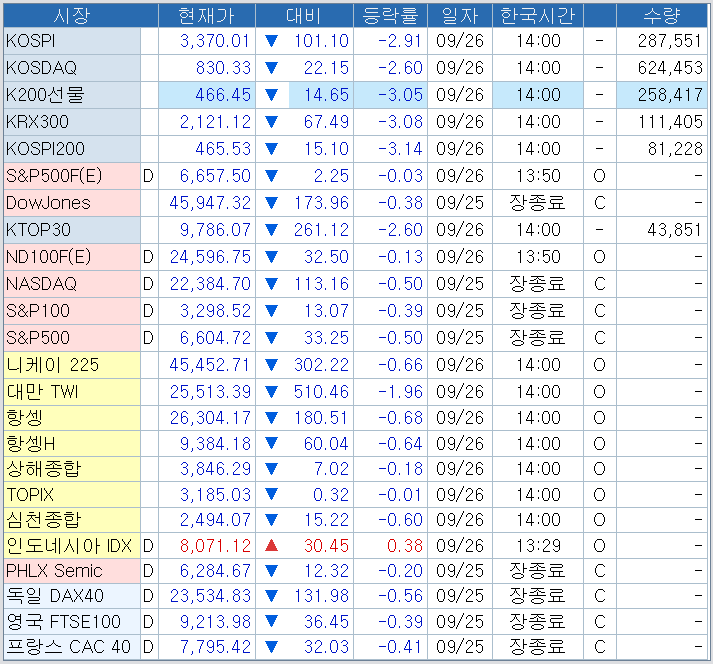Screen dimensions: 713x664
Task: Click the down arrow in the DowJones row
Action: click(271, 203)
